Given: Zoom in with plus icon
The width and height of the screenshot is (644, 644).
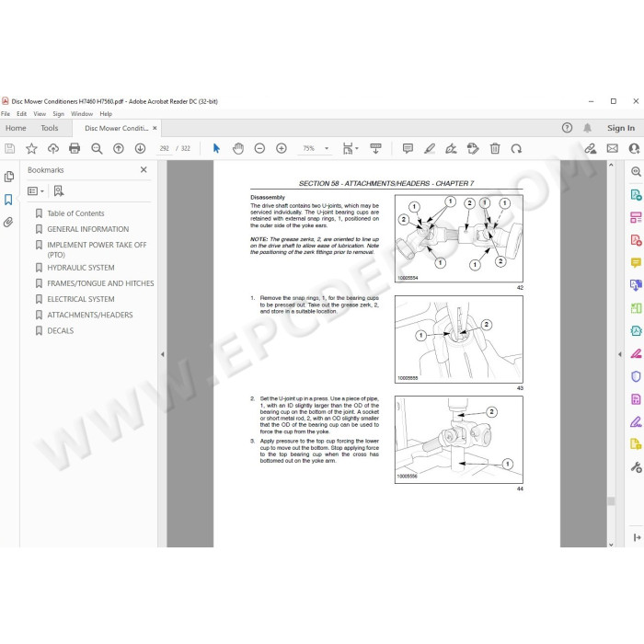Looking at the screenshot, I should 282,148.
